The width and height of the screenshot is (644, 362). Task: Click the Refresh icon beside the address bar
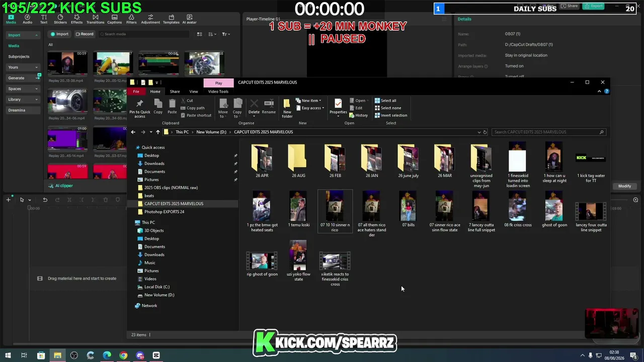pos(485,132)
